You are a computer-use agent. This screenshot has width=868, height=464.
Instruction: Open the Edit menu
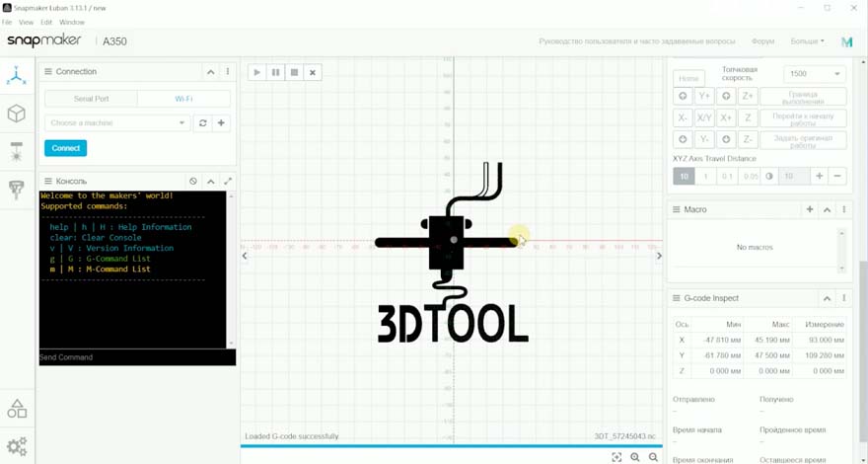[x=46, y=22]
